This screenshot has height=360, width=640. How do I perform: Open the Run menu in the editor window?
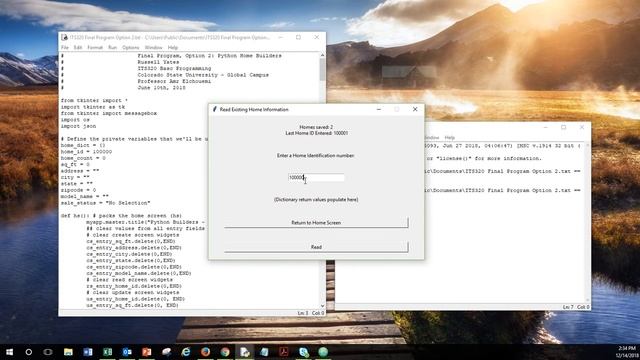112,47
